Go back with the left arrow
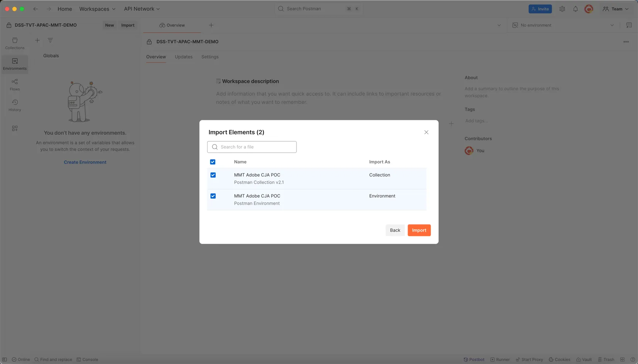 35,9
